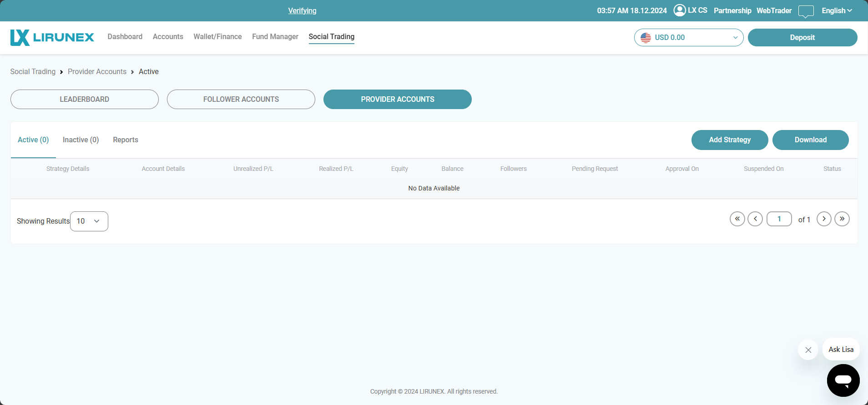Screen dimensions: 868x405
Task: Switch to the Inactive (0) tab
Action: tap(81, 140)
